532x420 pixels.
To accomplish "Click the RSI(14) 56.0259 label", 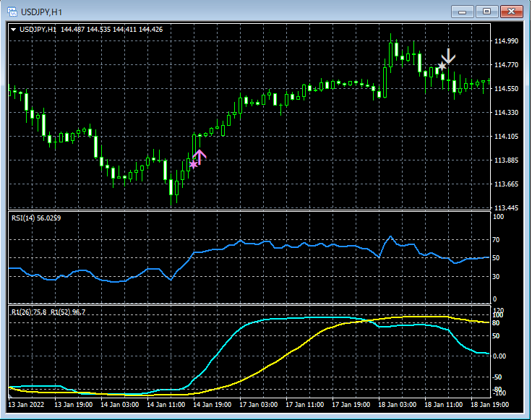I will (36, 218).
